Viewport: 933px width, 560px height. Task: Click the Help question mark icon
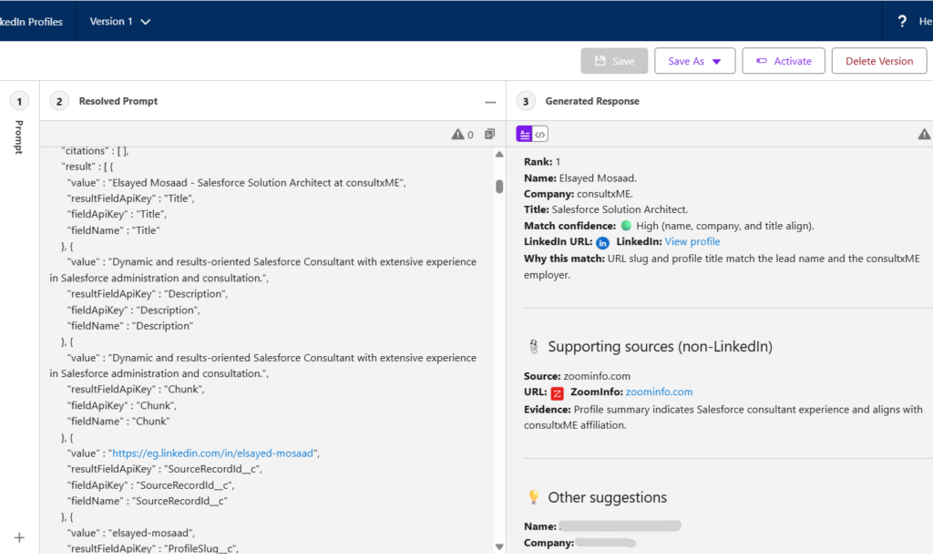pos(902,22)
